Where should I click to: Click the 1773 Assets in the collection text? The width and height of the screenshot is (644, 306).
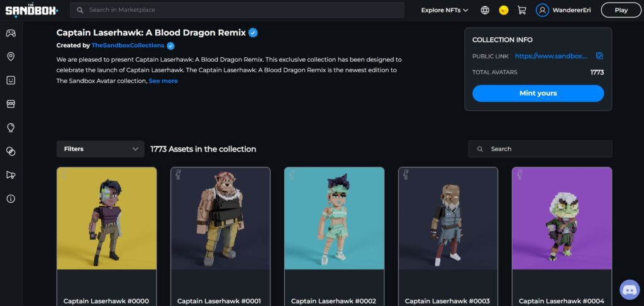point(203,149)
